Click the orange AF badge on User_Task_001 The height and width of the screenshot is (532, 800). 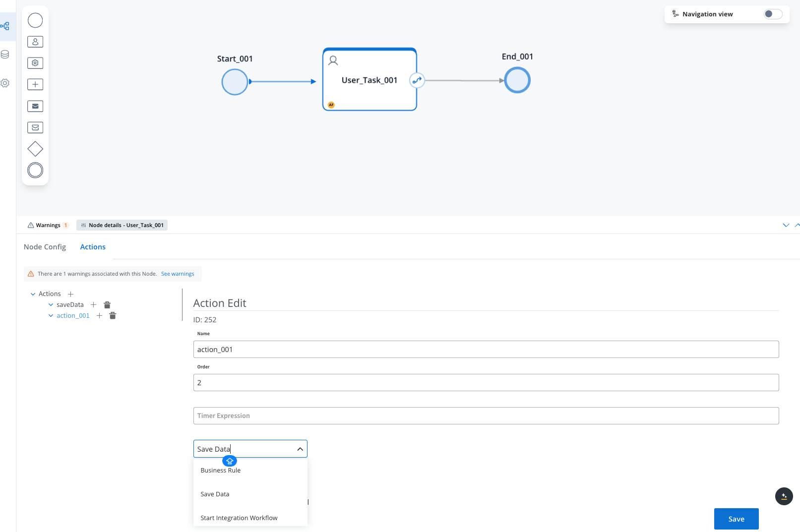[x=331, y=105]
